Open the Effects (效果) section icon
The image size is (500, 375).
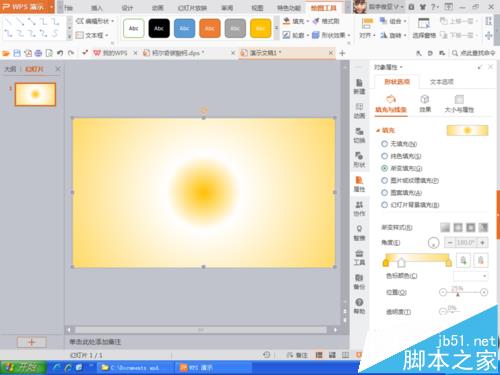[x=425, y=103]
